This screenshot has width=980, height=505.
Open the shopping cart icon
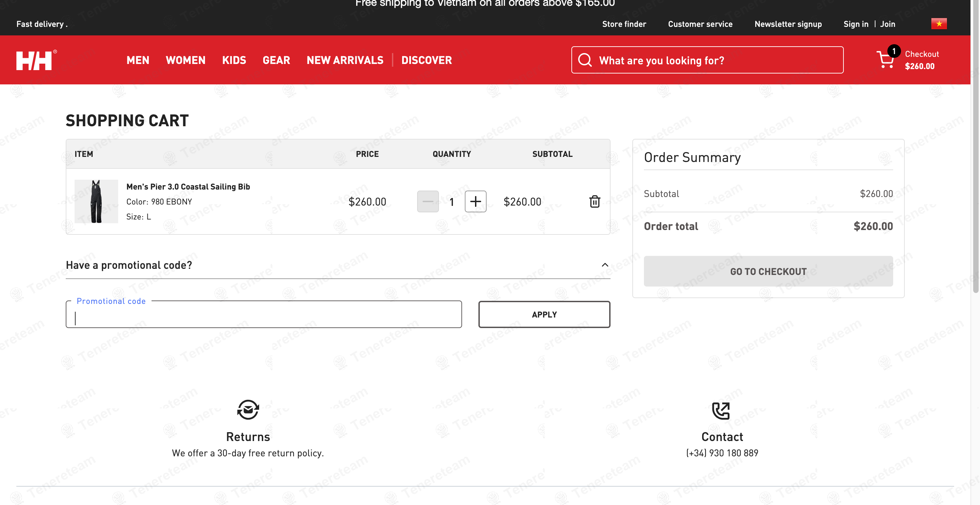[x=886, y=60]
